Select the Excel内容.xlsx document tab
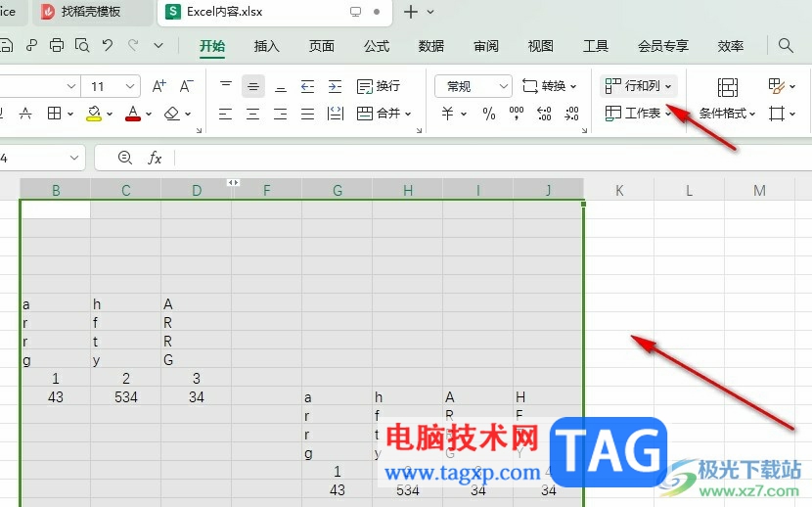This screenshot has width=812, height=507. (275, 12)
